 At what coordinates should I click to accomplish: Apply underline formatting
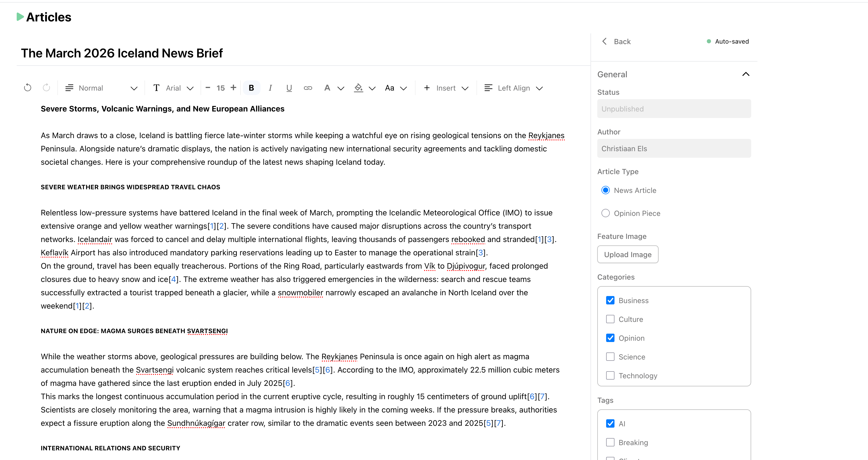[289, 88]
